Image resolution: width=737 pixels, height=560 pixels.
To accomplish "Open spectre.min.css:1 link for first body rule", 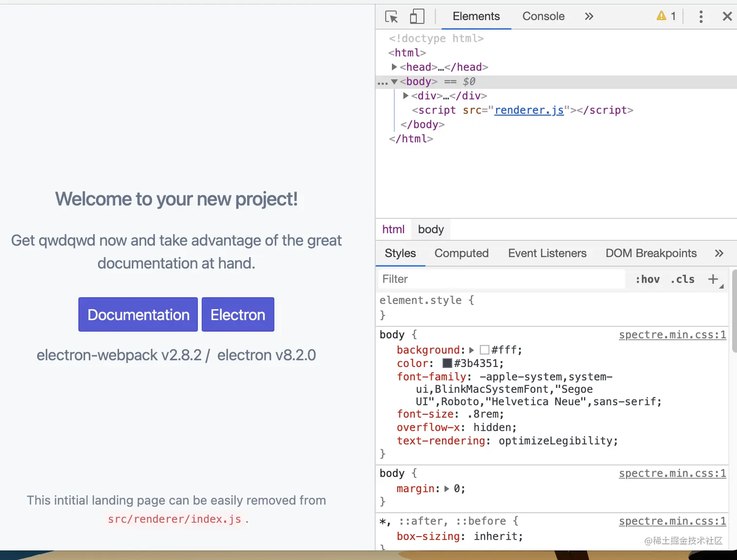I will pyautogui.click(x=672, y=335).
